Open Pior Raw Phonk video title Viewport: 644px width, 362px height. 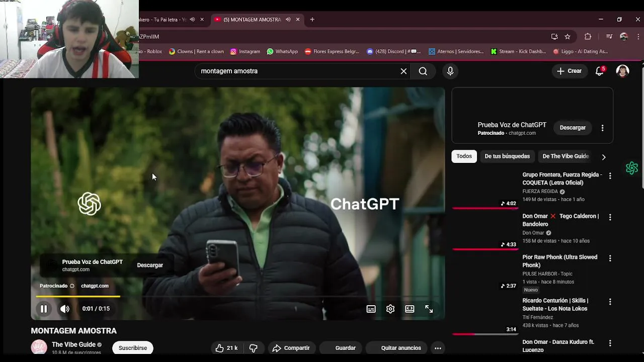pyautogui.click(x=560, y=261)
